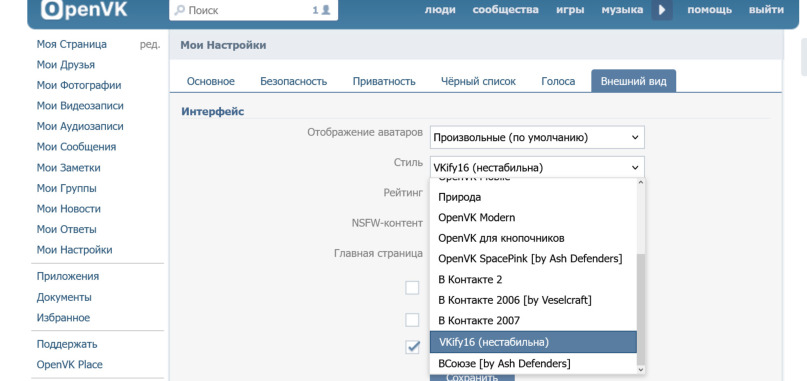Open люди in top navigation
807x381 pixels.
click(440, 10)
